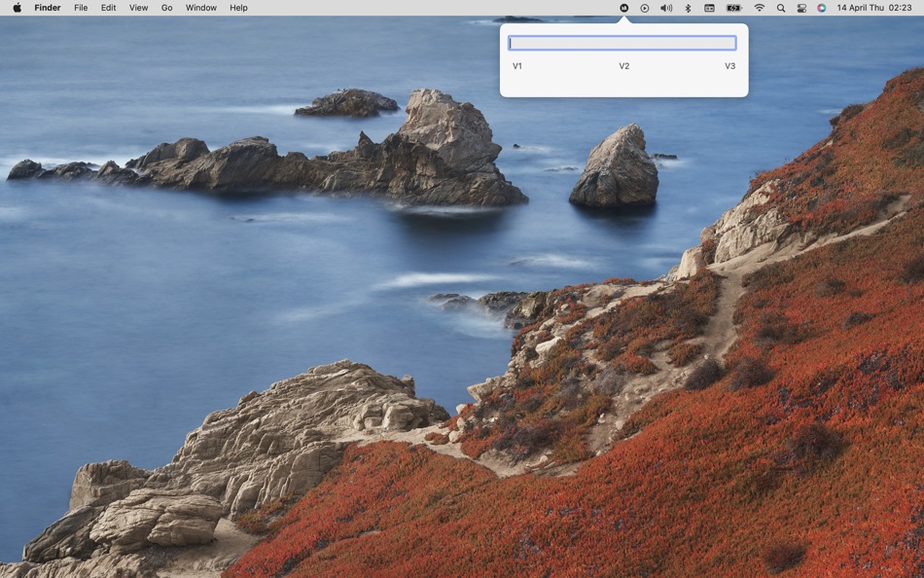Viewport: 924px width, 578px height.
Task: Open the Wi-Fi menu
Action: 760,8
